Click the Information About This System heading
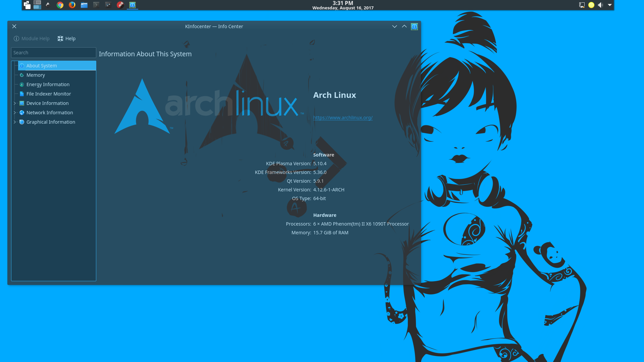 (145, 54)
